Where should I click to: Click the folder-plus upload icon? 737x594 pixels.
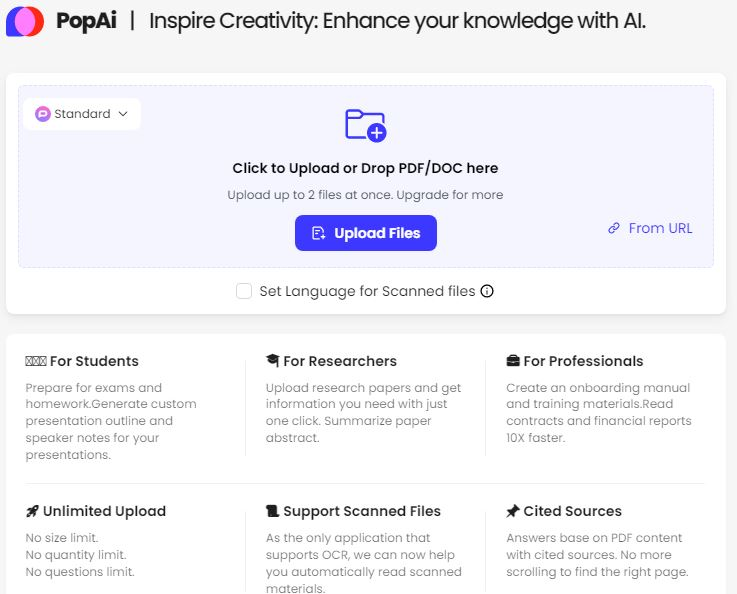pyautogui.click(x=366, y=125)
